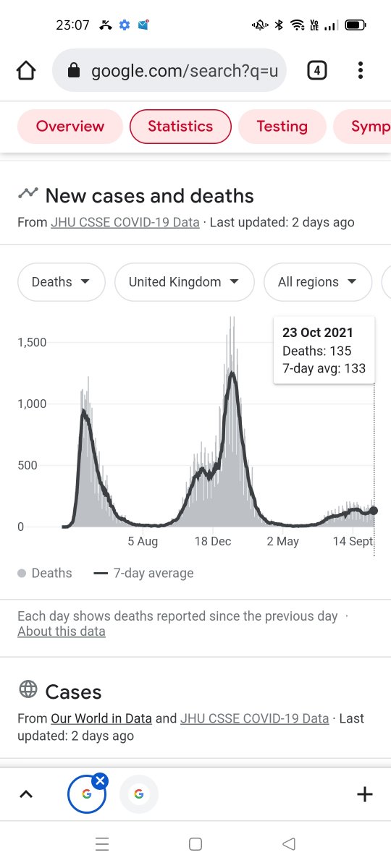Tap the Android home square button
The width and height of the screenshot is (391, 868).
195,843
